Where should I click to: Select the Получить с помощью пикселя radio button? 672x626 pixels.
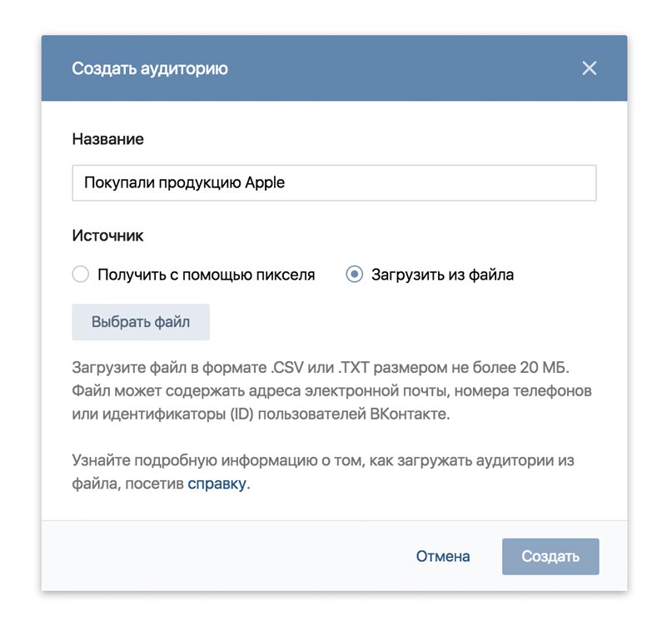click(81, 275)
